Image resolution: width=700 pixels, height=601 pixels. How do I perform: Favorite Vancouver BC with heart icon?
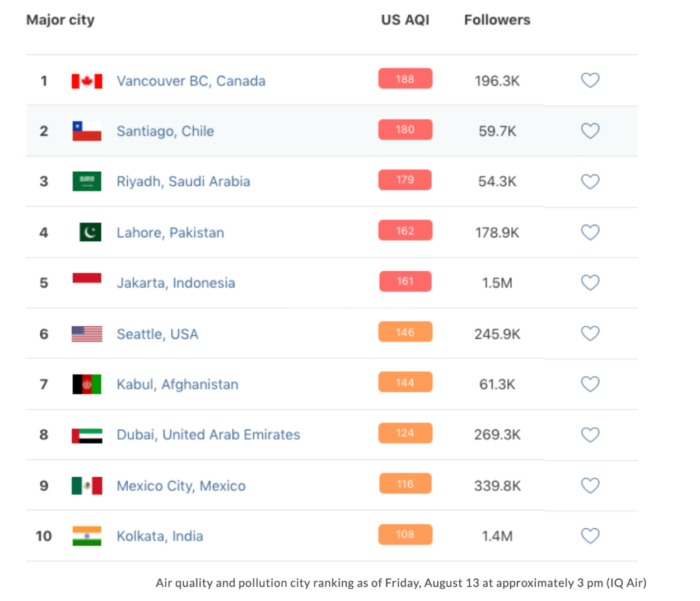[590, 81]
